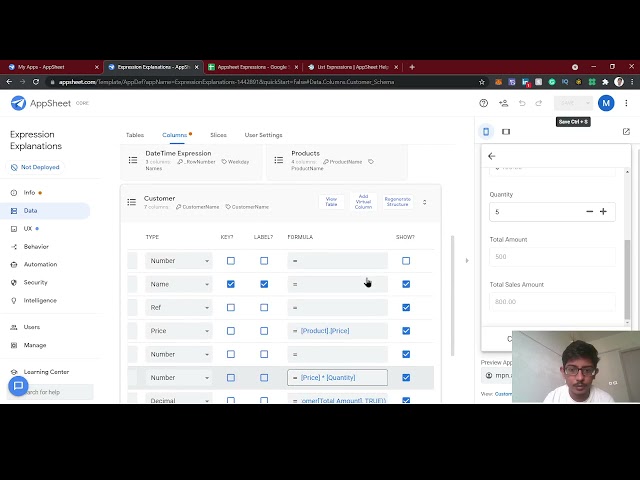640x480 pixels.
Task: Open preview in new tab icon
Action: 626,131
